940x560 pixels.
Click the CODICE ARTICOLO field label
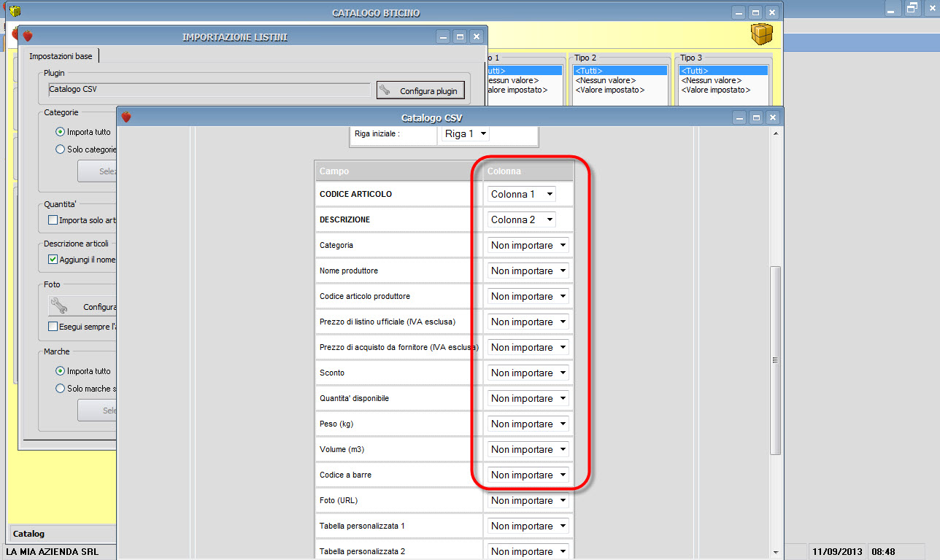[356, 195]
